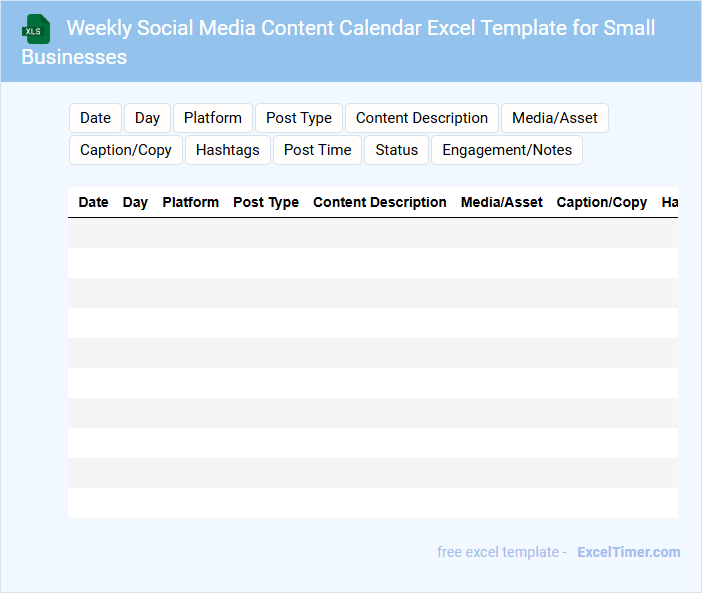Click the Date column header in table
702x593 pixels.
click(x=93, y=202)
